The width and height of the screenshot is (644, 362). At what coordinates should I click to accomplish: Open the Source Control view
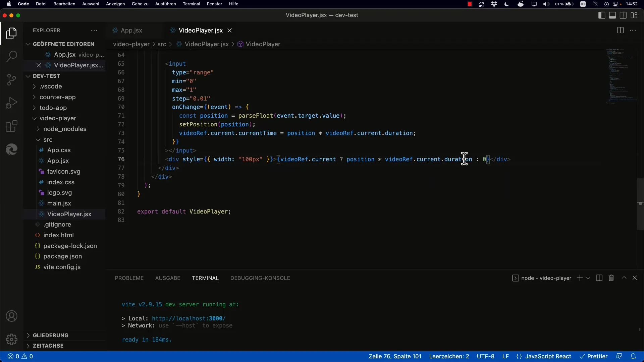click(x=11, y=79)
